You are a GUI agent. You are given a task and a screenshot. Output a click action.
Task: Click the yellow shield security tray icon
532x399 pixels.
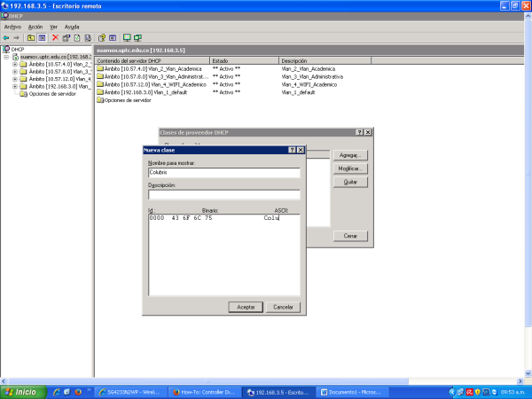click(478, 392)
